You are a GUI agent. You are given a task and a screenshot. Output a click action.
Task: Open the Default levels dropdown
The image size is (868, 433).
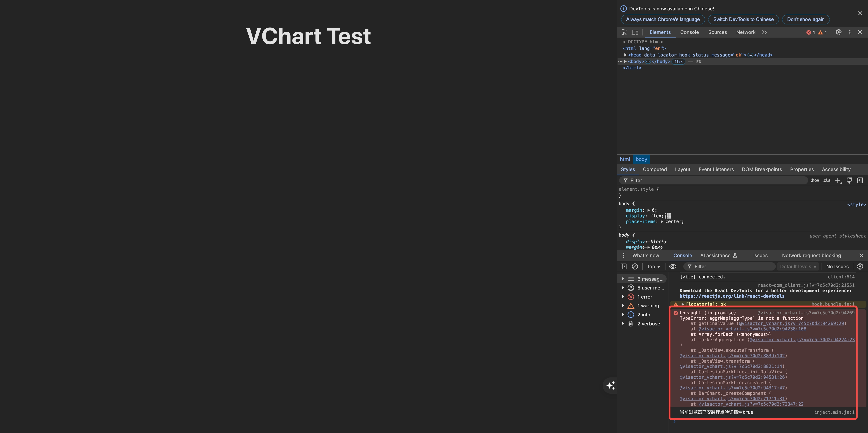point(798,266)
